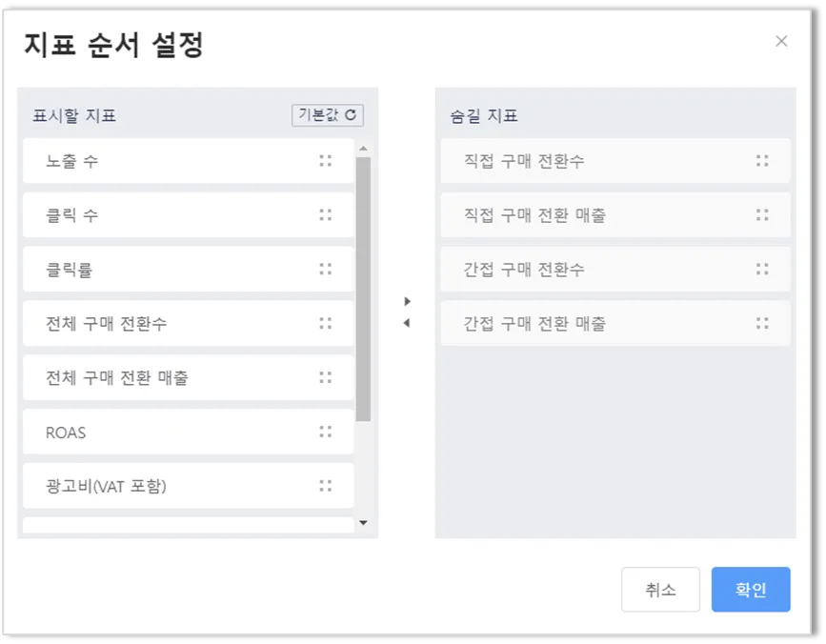826x644 pixels.
Task: Click scrollbar up arrow in 표시할 지표 list
Action: point(363,148)
